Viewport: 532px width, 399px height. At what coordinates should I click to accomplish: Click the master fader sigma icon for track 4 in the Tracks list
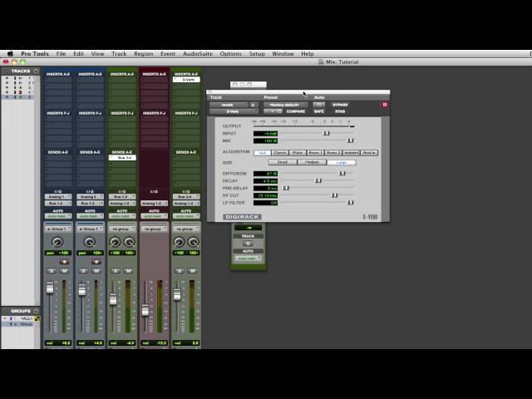[x=20, y=92]
